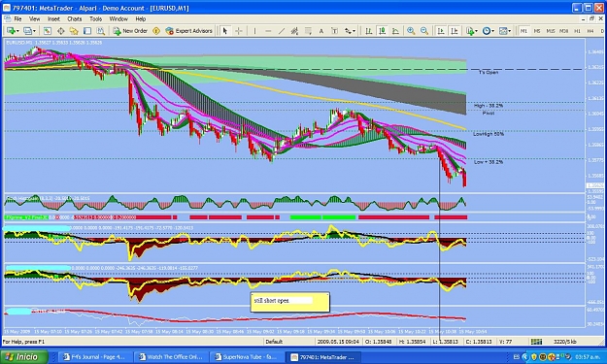Select the Equidistant Channel tool

point(294,31)
